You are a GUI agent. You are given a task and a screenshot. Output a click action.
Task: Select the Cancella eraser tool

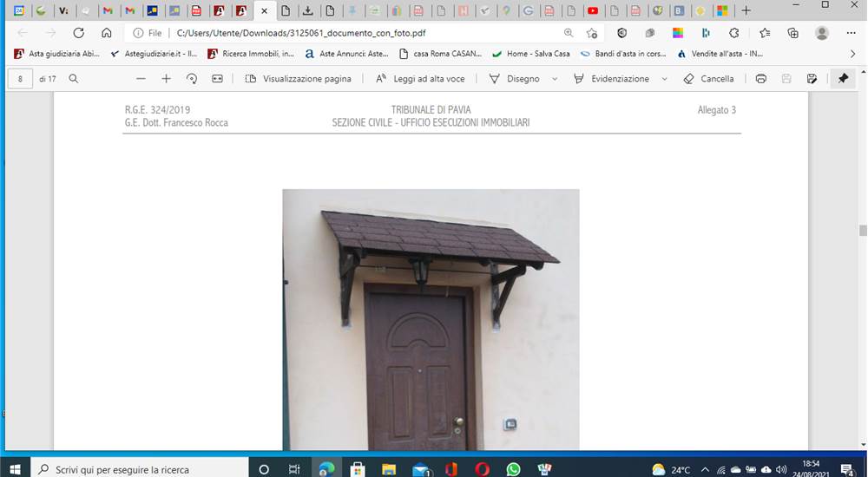(708, 79)
